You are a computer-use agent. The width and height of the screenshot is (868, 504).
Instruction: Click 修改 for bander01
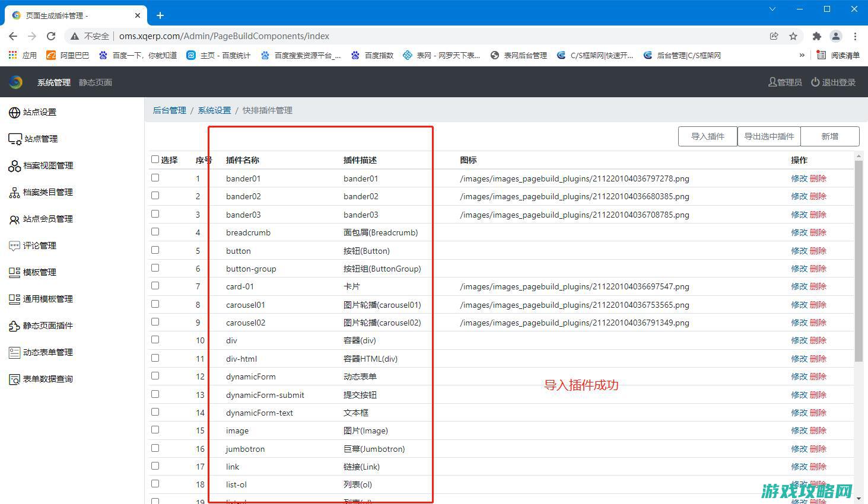pos(799,178)
